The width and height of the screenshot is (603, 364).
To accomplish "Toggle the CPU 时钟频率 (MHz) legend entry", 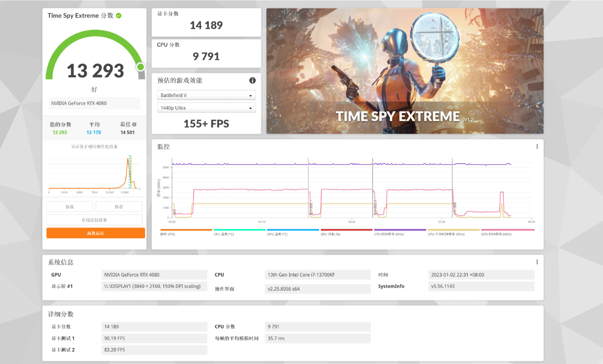I will [400, 232].
